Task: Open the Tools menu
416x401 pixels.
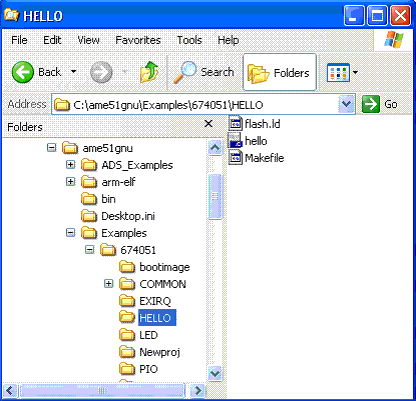Action: click(189, 40)
